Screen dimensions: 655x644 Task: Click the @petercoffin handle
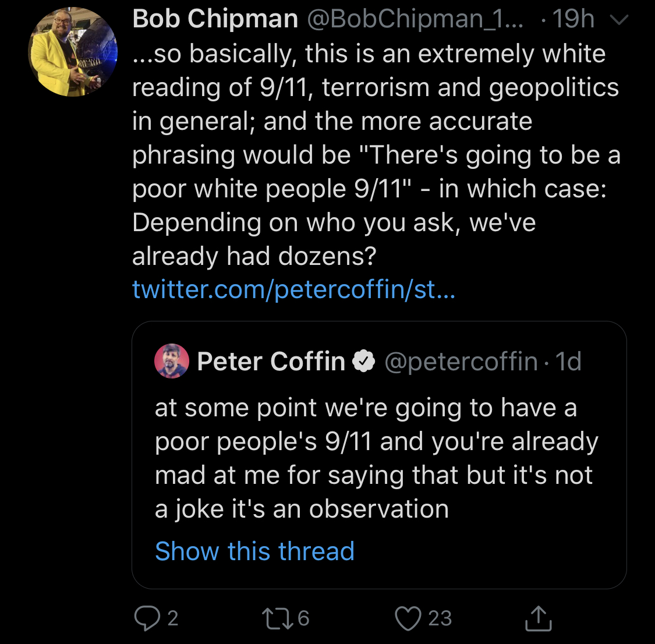(x=461, y=362)
